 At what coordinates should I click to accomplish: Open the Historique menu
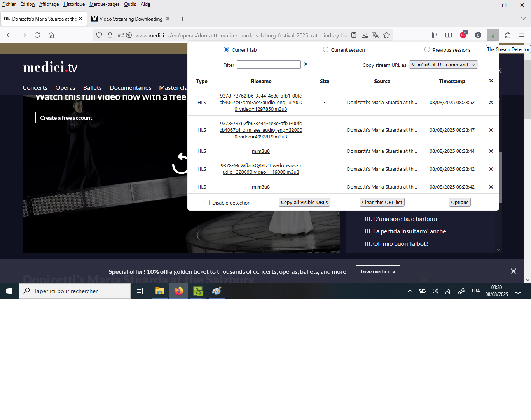tap(74, 4)
